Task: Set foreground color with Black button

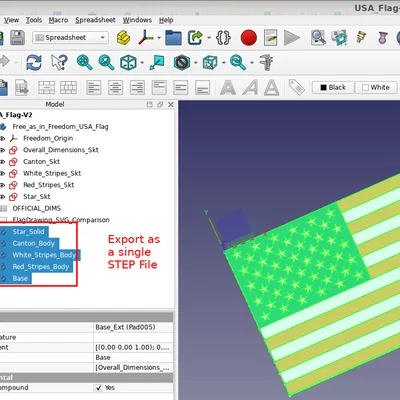Action: (333, 87)
